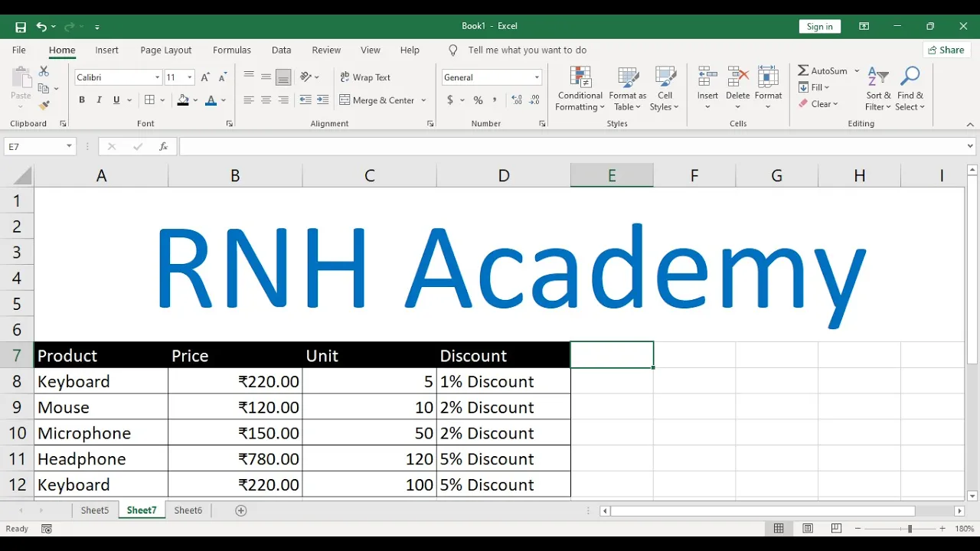980x551 pixels.
Task: Open the Data tab
Action: tap(281, 50)
